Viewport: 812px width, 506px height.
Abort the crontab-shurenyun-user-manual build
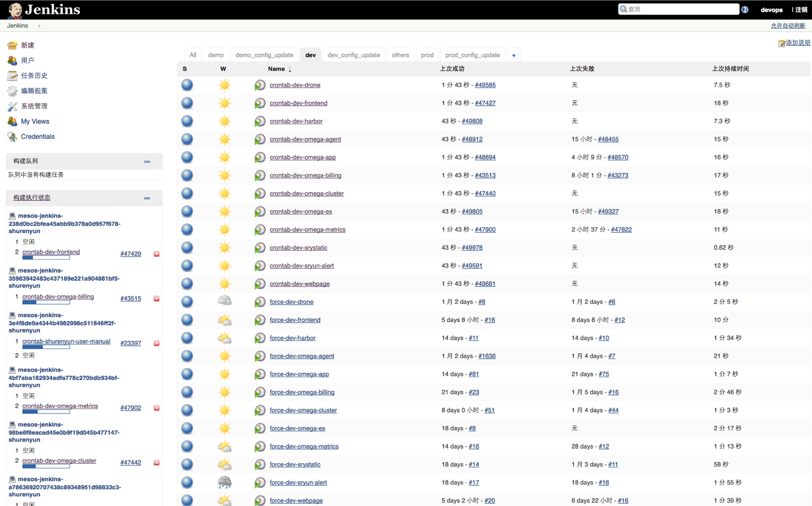pos(156,343)
